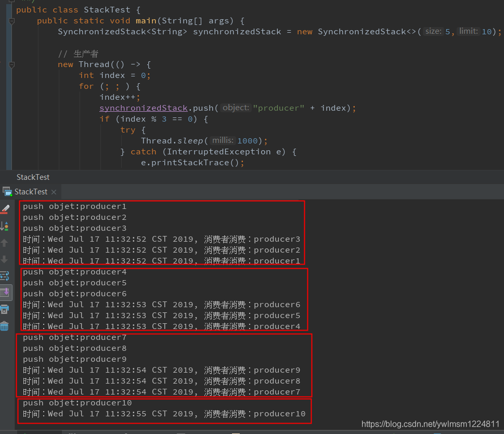Click the 11:32:52 line consuming producer2
Screen dimensions: 504x434
pyautogui.click(x=161, y=250)
